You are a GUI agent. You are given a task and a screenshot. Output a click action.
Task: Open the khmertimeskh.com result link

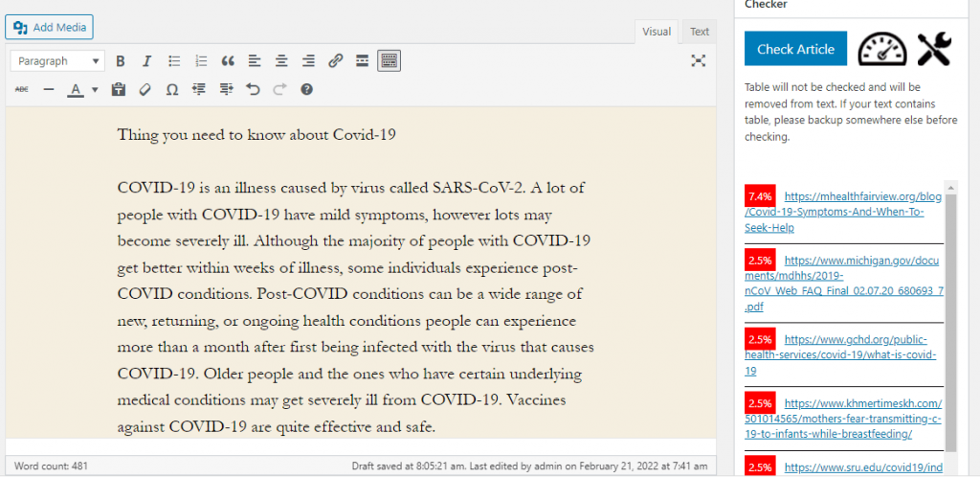point(843,419)
